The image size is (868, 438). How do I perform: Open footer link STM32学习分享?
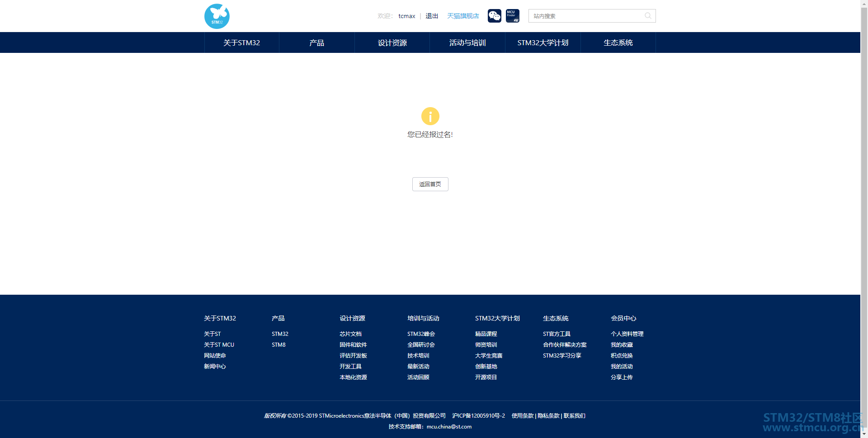[x=562, y=356]
